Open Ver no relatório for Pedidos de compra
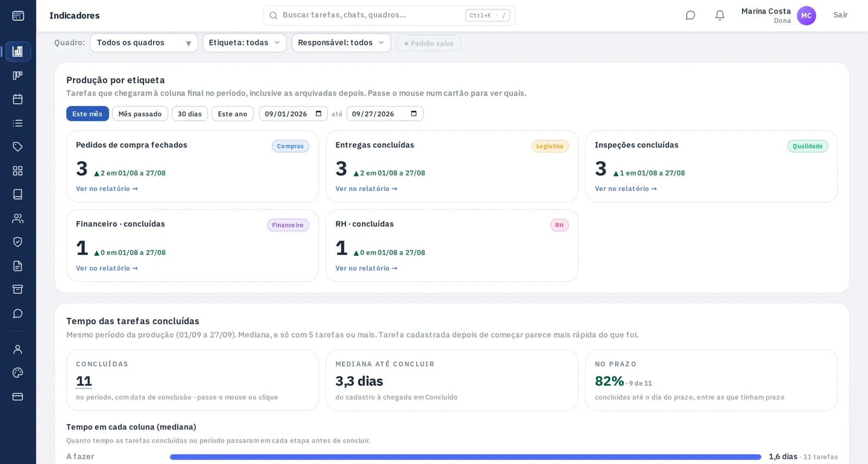This screenshot has width=868, height=464. click(107, 189)
